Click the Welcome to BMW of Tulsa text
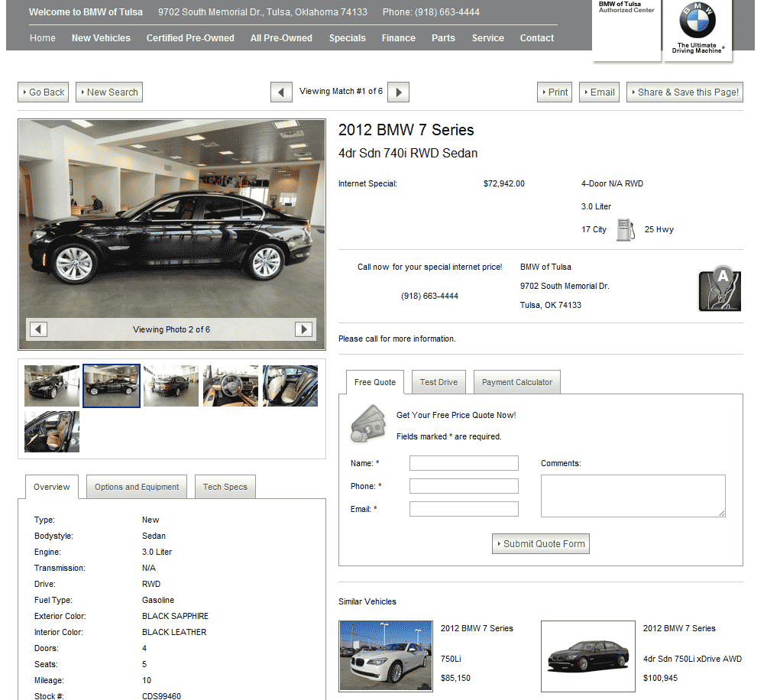The image size is (780, 700). click(86, 12)
